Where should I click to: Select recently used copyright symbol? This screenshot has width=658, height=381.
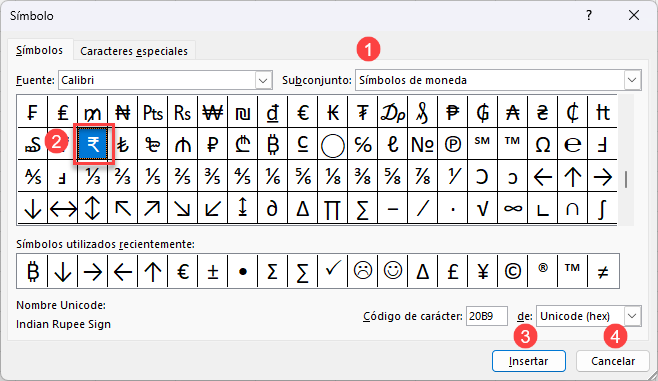click(513, 271)
